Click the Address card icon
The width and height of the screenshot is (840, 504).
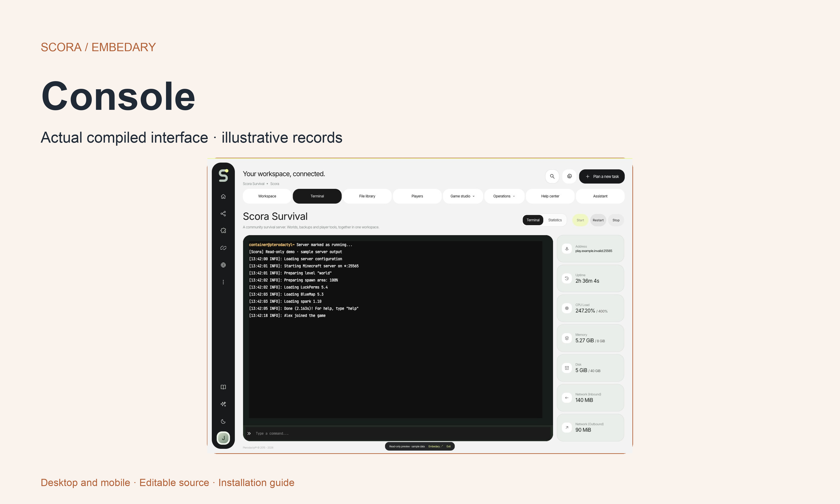(x=567, y=248)
